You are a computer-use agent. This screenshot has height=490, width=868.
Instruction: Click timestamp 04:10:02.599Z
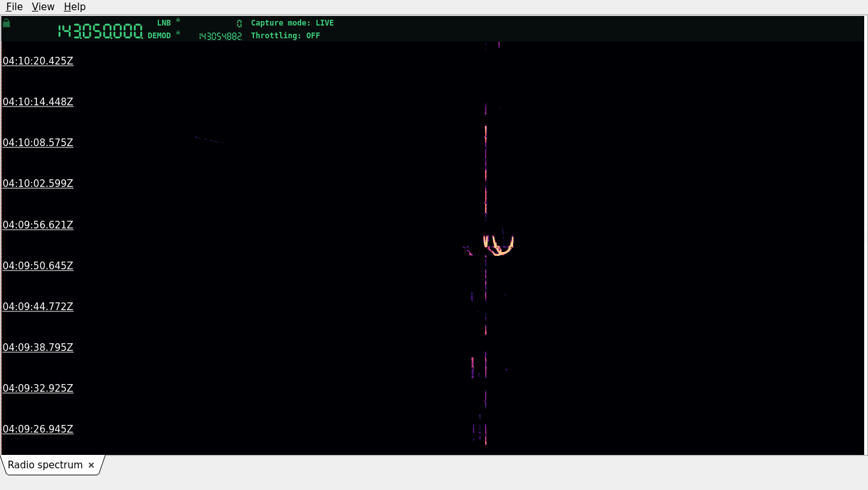point(38,184)
